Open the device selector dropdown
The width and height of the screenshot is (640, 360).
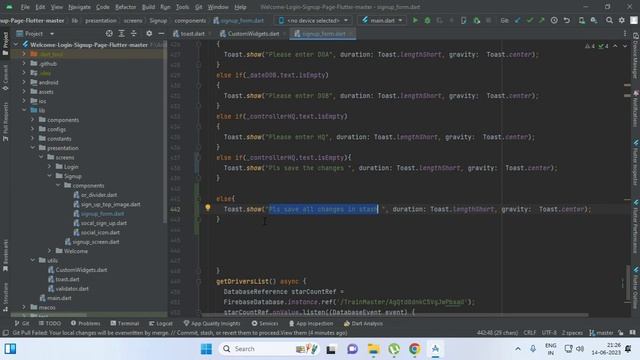click(x=313, y=20)
